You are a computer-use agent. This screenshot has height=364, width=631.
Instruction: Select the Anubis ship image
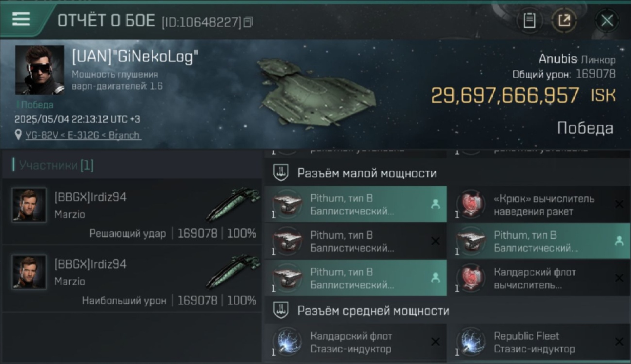[315, 92]
